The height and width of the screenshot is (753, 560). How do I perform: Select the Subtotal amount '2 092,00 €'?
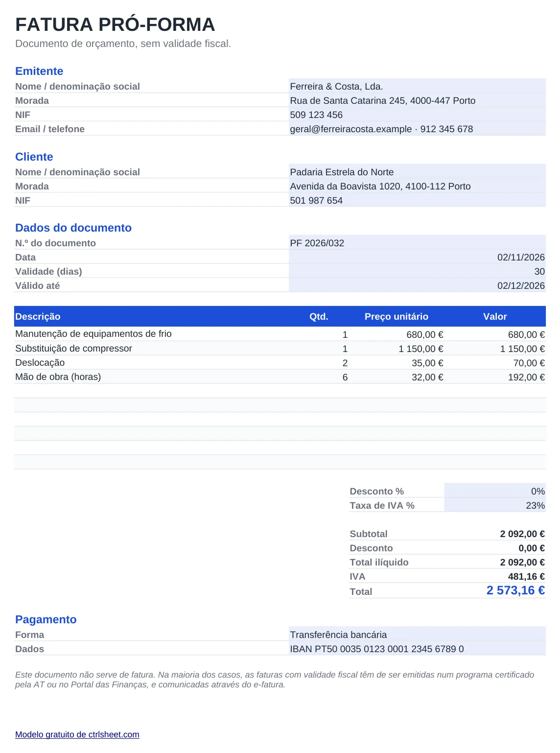click(x=522, y=534)
